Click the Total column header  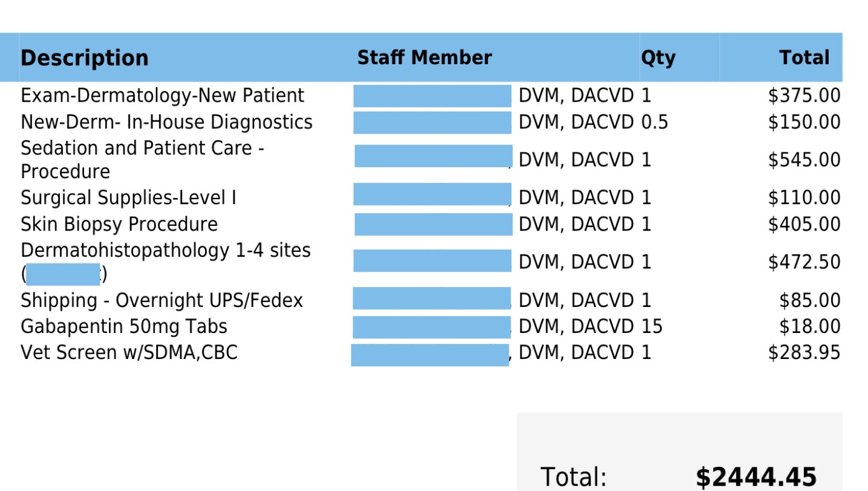click(804, 58)
